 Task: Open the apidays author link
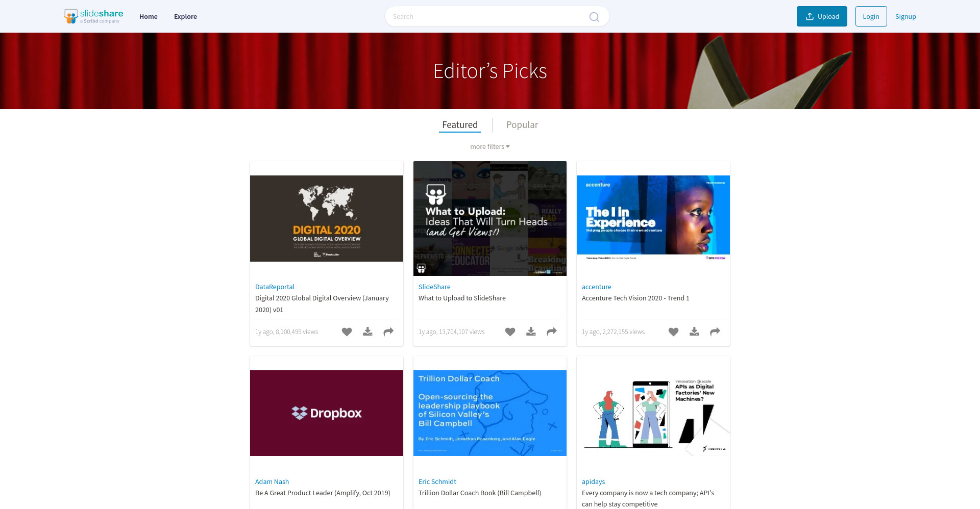593,481
